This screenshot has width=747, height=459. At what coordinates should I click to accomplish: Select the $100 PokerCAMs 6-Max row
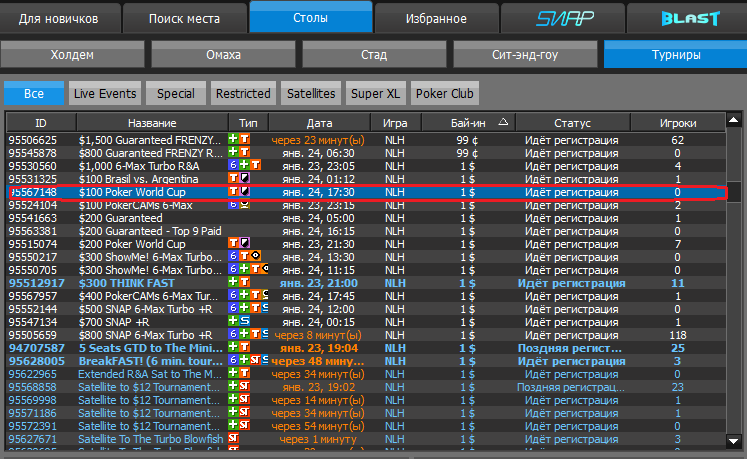366,205
